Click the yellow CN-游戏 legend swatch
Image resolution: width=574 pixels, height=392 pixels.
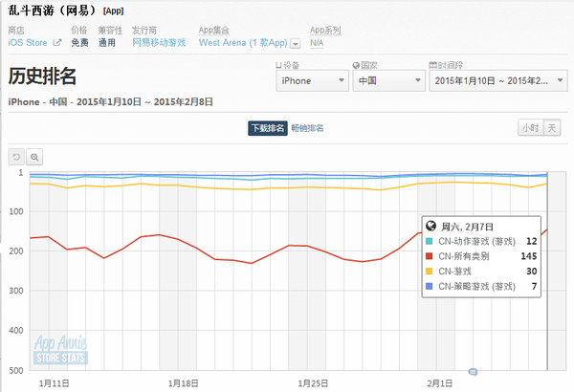[x=429, y=271]
